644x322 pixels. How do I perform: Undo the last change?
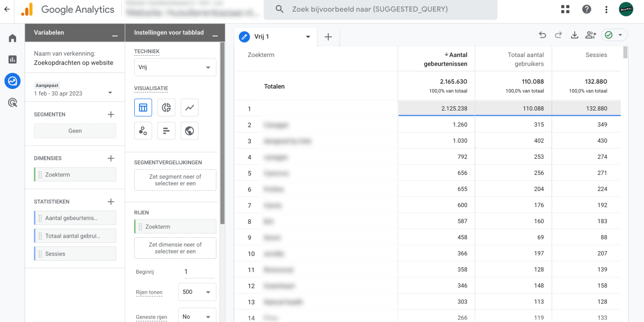tap(543, 35)
